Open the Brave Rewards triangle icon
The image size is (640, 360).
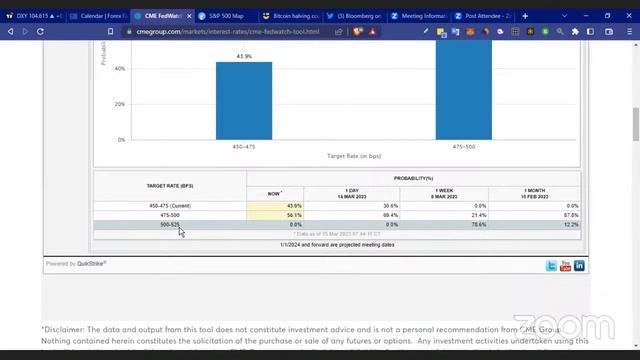point(372,31)
